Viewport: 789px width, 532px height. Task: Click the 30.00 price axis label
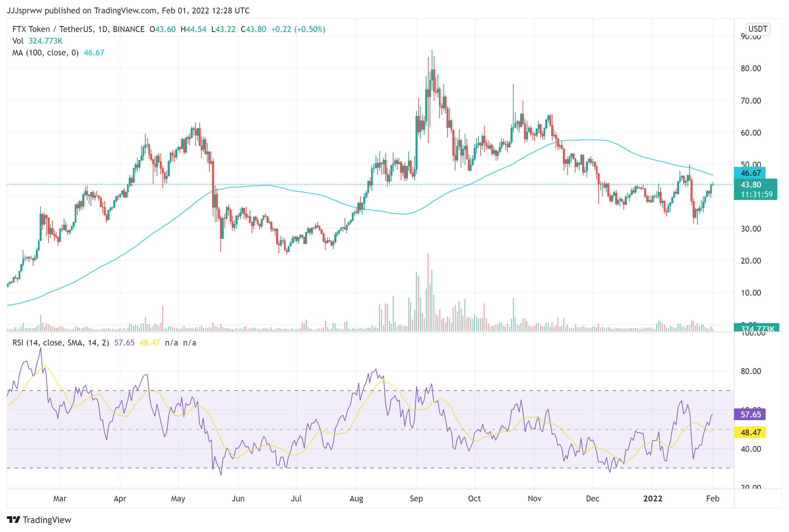click(x=751, y=229)
